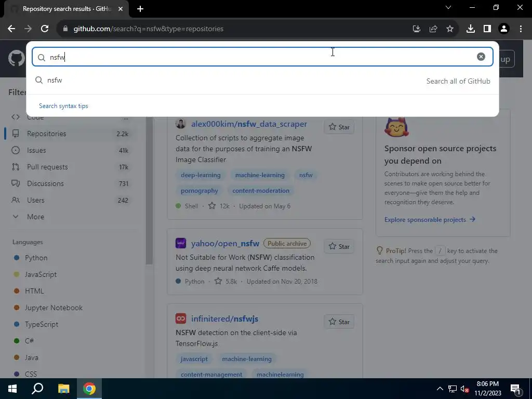Click alex000kim user avatar

click(x=180, y=124)
